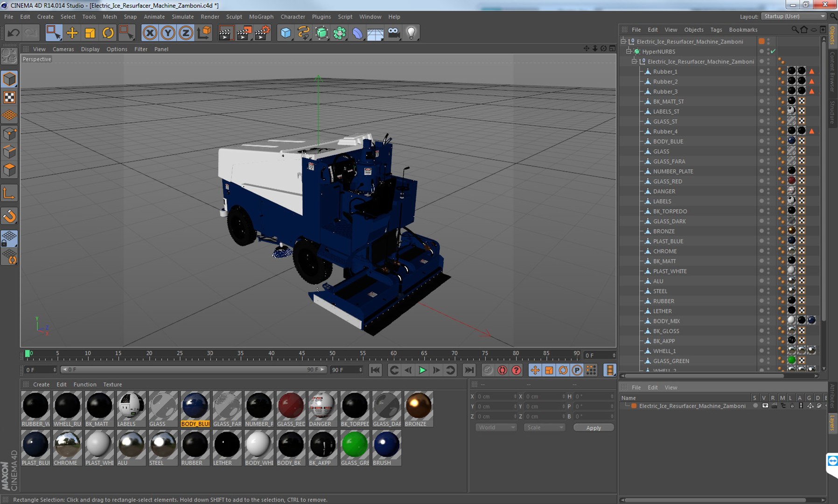This screenshot has width=838, height=504.
Task: Toggle snapping magnet
Action: (9, 216)
